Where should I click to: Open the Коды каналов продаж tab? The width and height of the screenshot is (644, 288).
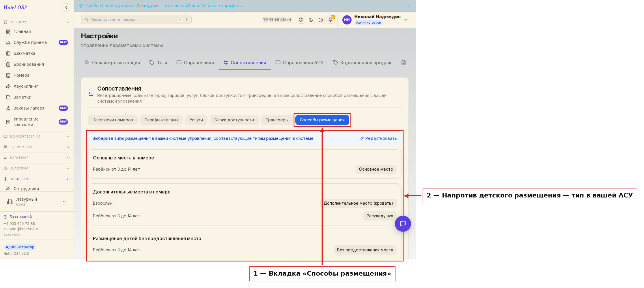click(362, 63)
